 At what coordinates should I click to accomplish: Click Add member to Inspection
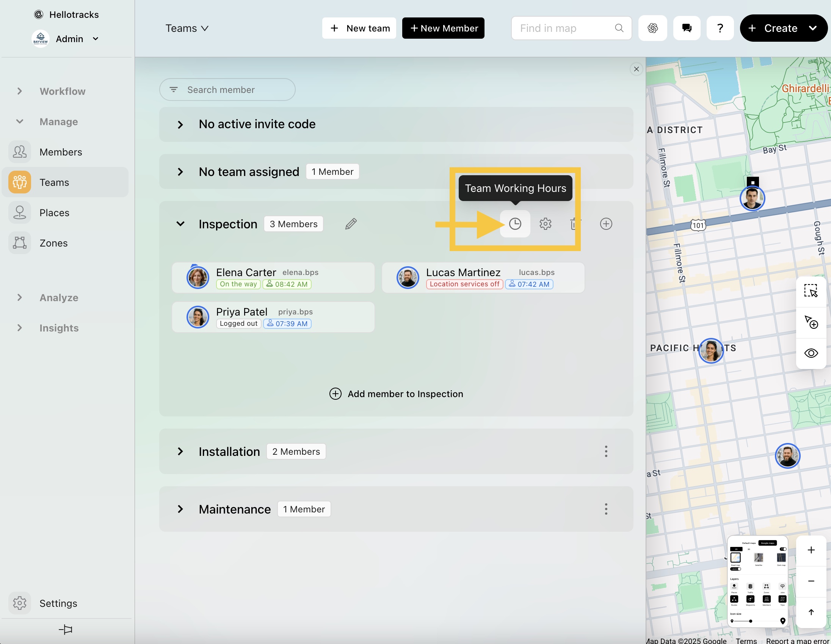click(x=396, y=394)
